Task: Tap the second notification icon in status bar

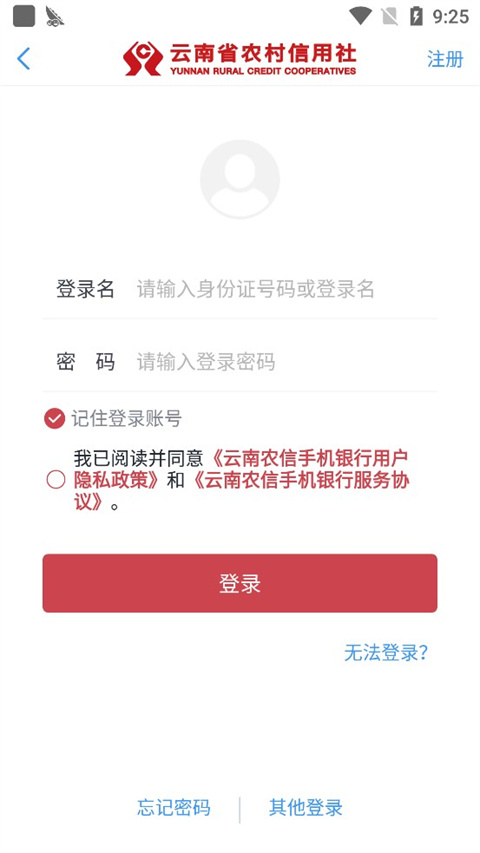Action: point(54,16)
